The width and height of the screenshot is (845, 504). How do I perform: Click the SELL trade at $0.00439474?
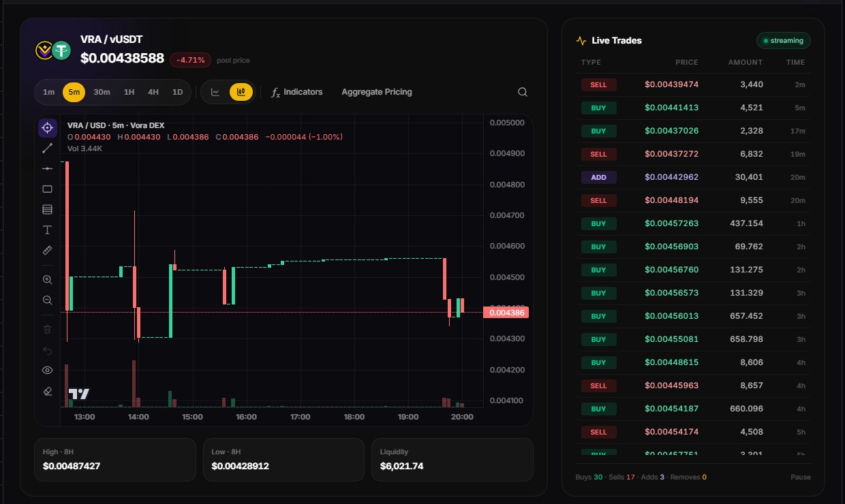point(693,84)
